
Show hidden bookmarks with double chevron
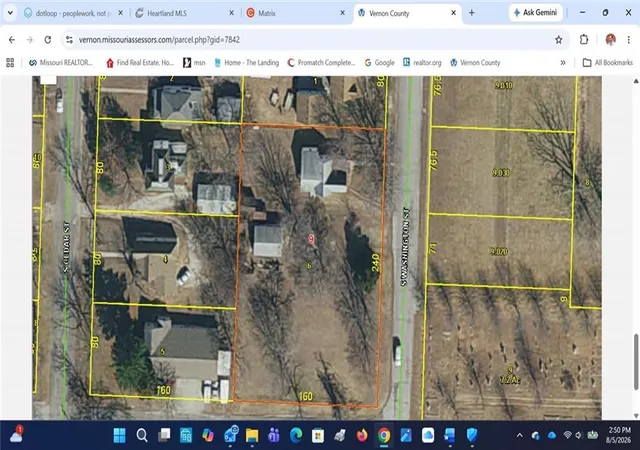pos(563,62)
